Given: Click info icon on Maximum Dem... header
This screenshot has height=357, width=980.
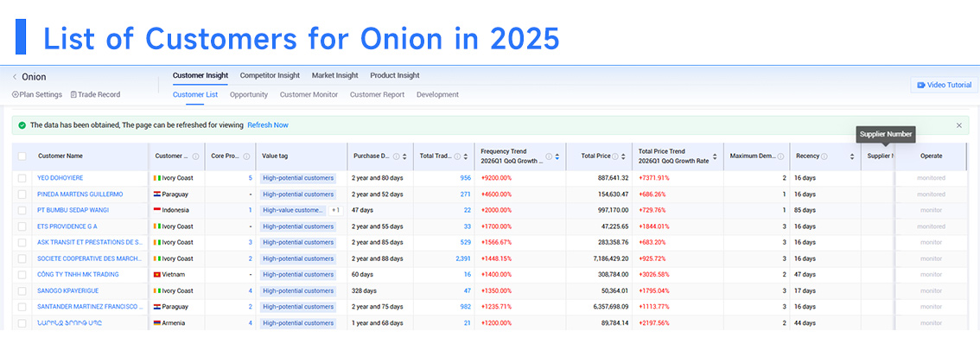Looking at the screenshot, I should [780, 156].
